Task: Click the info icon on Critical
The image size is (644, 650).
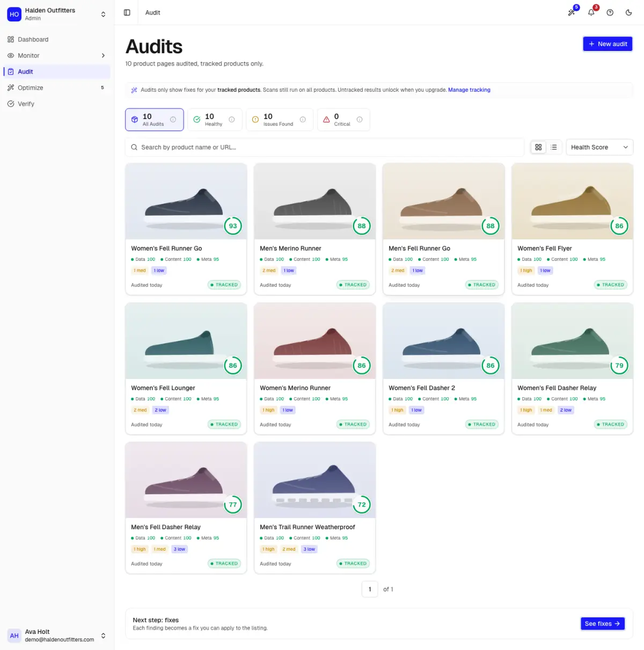Action: (360, 120)
